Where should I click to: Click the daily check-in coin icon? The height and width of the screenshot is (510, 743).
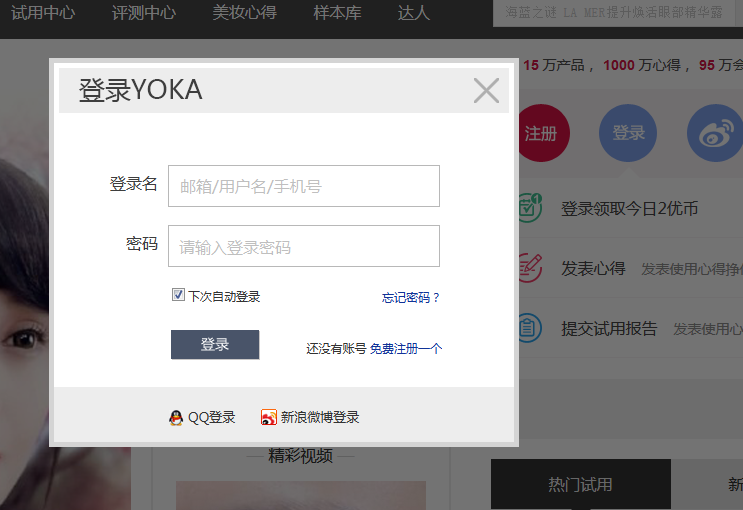[x=529, y=208]
